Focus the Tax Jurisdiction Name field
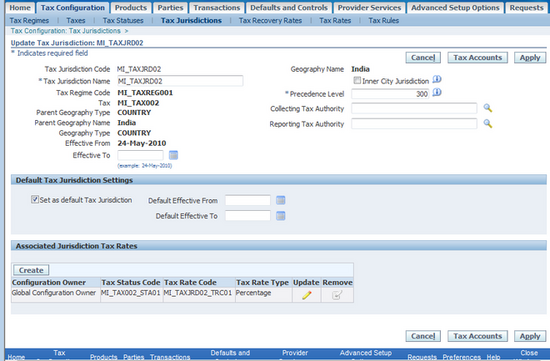Image resolution: width=550 pixels, height=361 pixels. tap(180, 81)
